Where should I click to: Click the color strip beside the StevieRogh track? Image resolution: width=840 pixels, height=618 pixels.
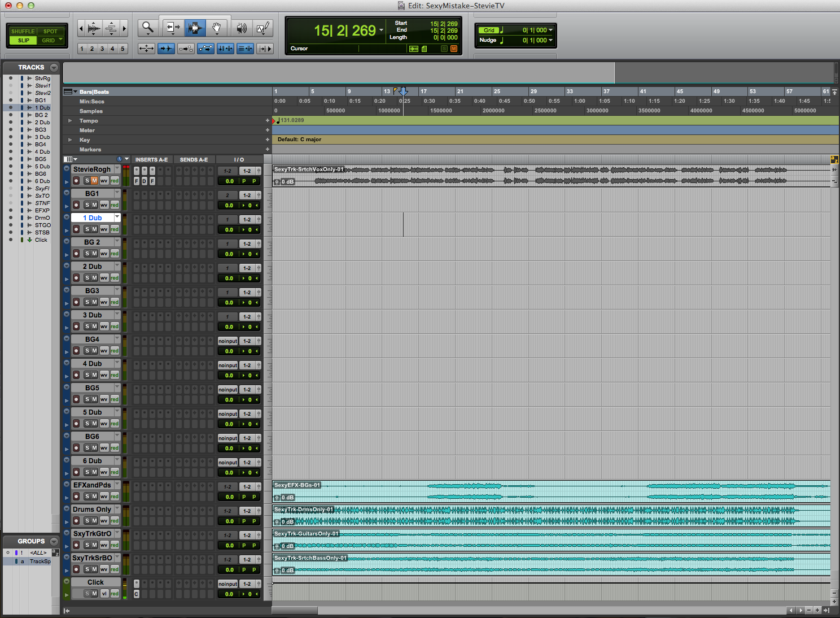point(66,175)
